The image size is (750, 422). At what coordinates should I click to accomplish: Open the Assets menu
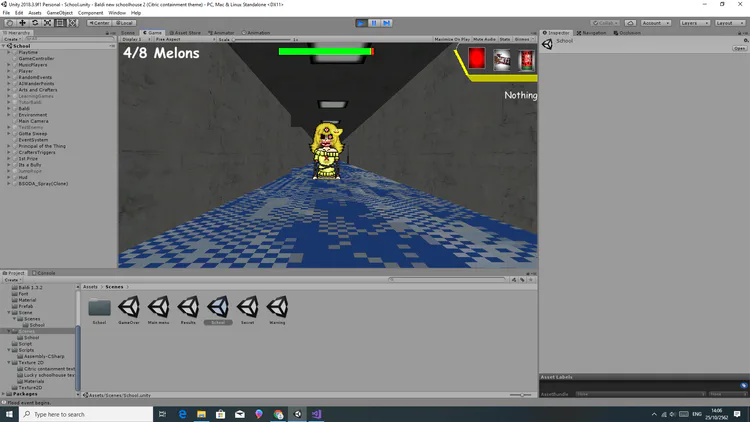coord(35,13)
